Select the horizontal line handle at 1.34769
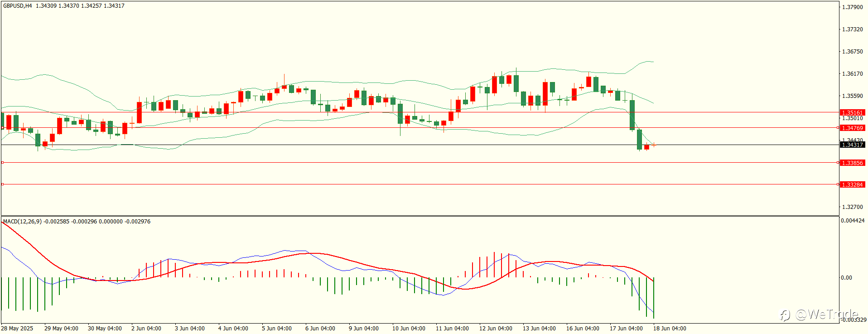 [838, 128]
